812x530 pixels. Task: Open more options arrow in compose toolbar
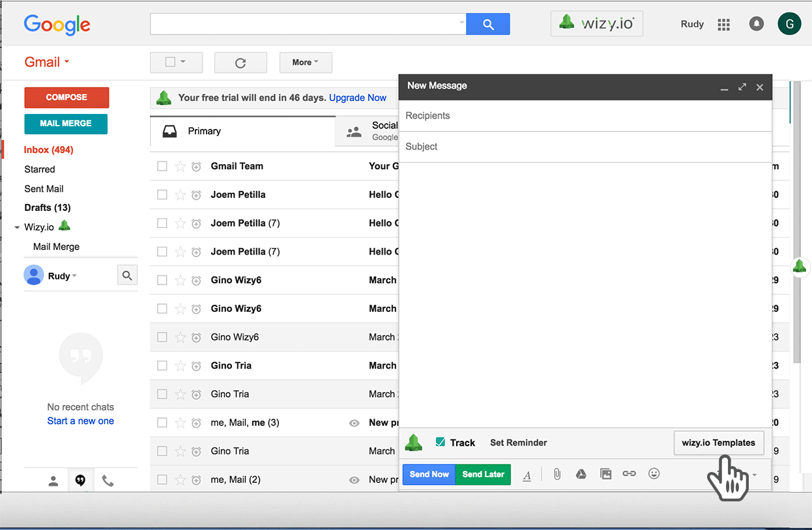(x=755, y=475)
